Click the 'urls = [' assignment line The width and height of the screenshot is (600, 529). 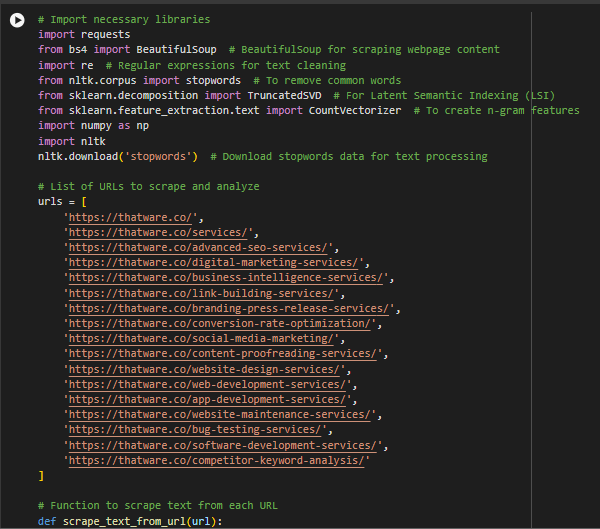[62, 201]
